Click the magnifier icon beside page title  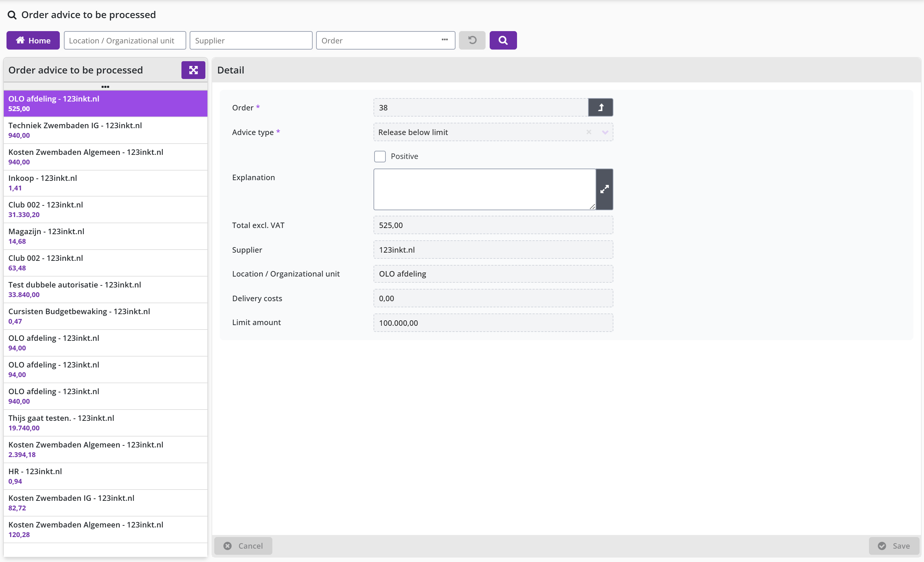click(12, 15)
